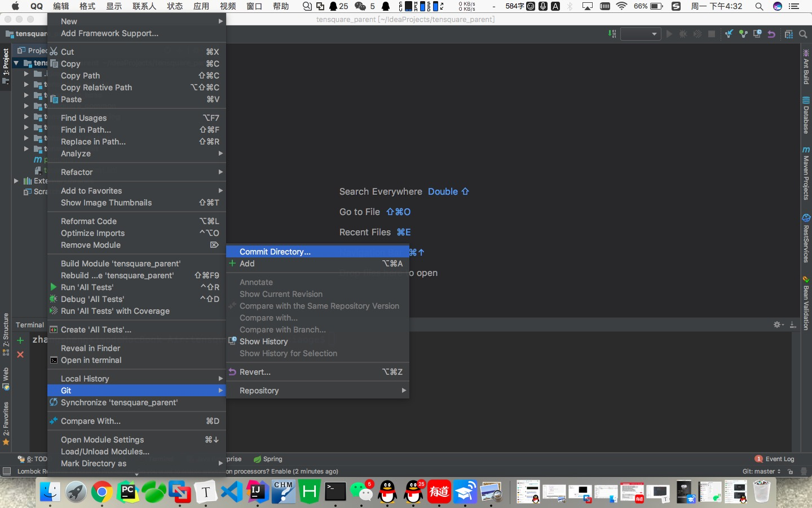Open the Database side tab
Image resolution: width=812 pixels, height=508 pixels.
(806, 115)
